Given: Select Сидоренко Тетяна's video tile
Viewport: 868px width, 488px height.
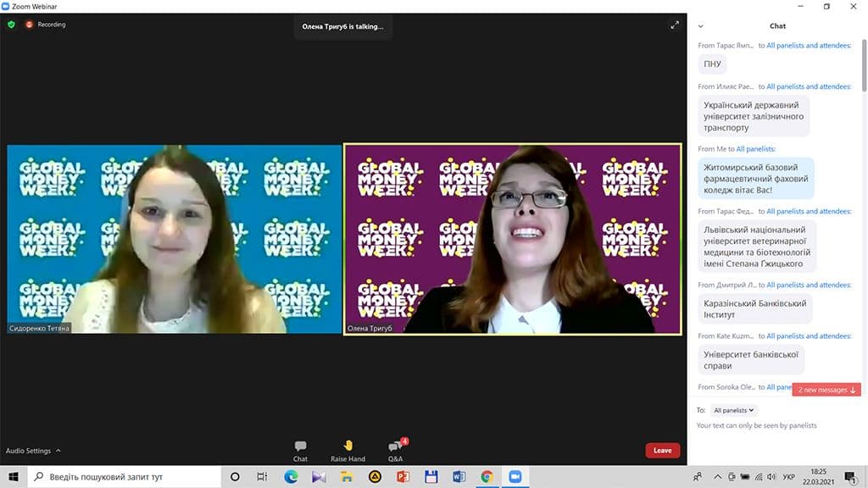Looking at the screenshot, I should coord(175,239).
